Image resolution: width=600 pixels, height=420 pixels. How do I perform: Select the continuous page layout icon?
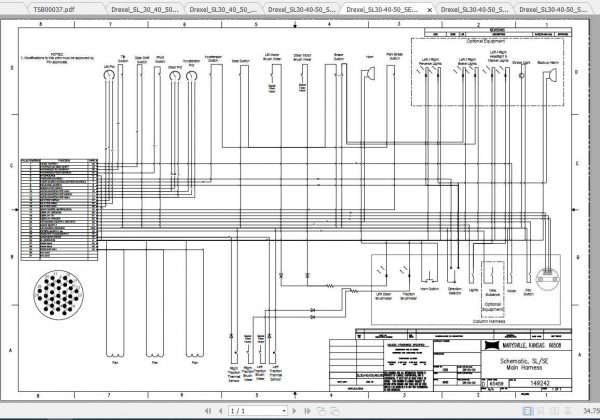pos(541,411)
